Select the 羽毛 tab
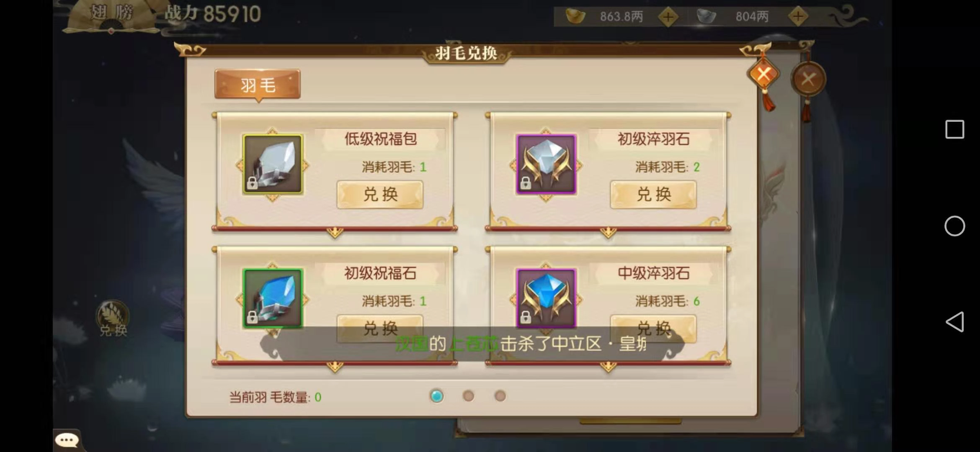 coord(258,85)
